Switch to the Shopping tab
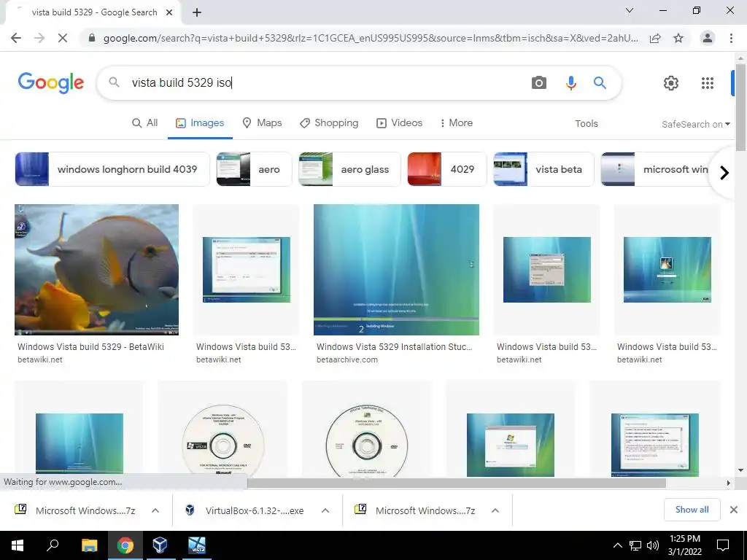 329,122
